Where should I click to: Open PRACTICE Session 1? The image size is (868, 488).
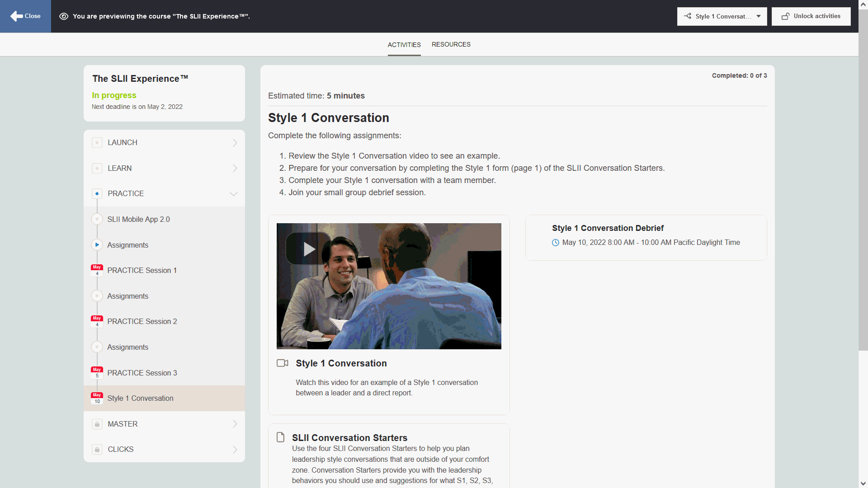pyautogui.click(x=142, y=270)
